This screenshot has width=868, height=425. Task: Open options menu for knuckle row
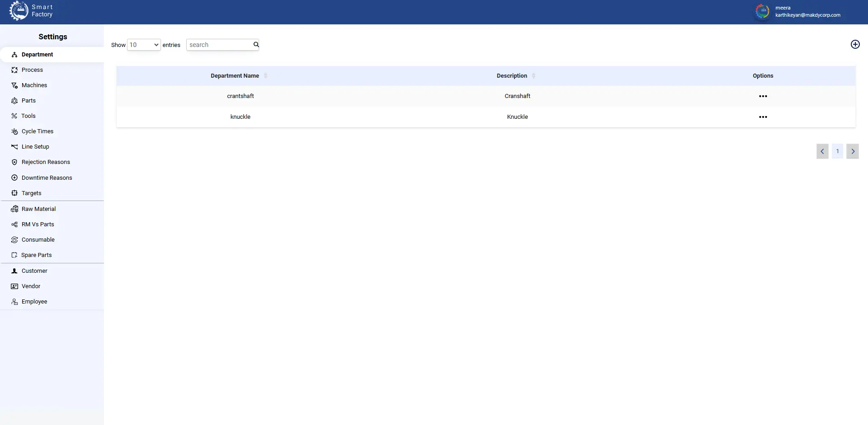click(763, 117)
